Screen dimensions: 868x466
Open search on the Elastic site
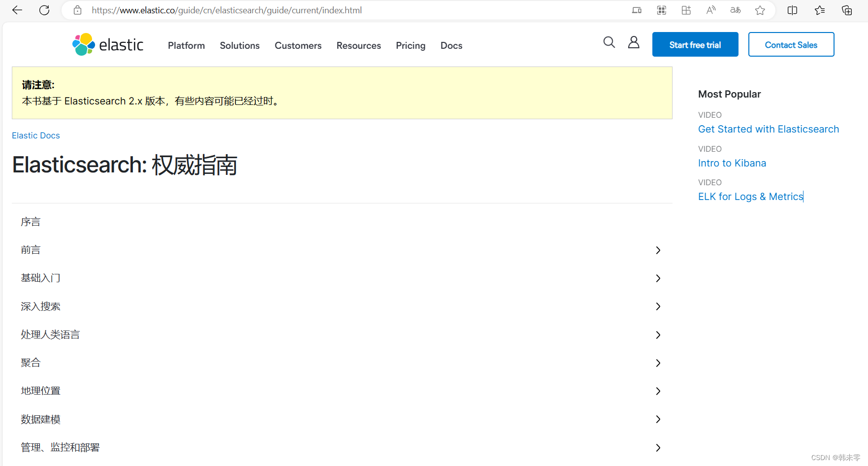click(609, 43)
